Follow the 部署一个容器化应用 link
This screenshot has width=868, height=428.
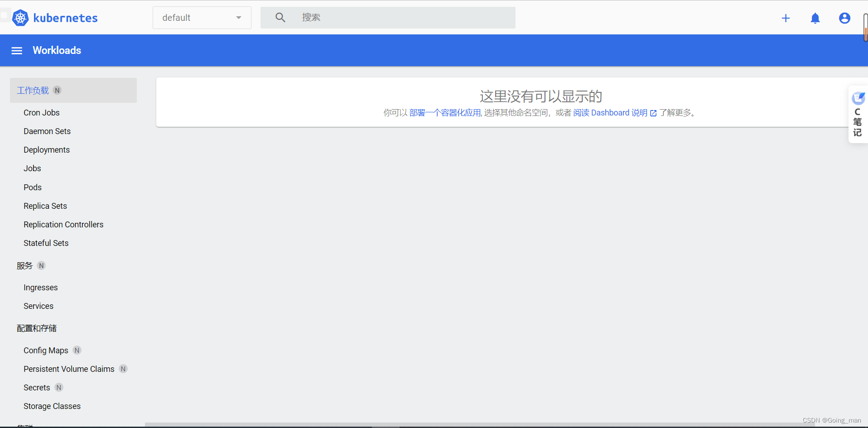pyautogui.click(x=445, y=113)
